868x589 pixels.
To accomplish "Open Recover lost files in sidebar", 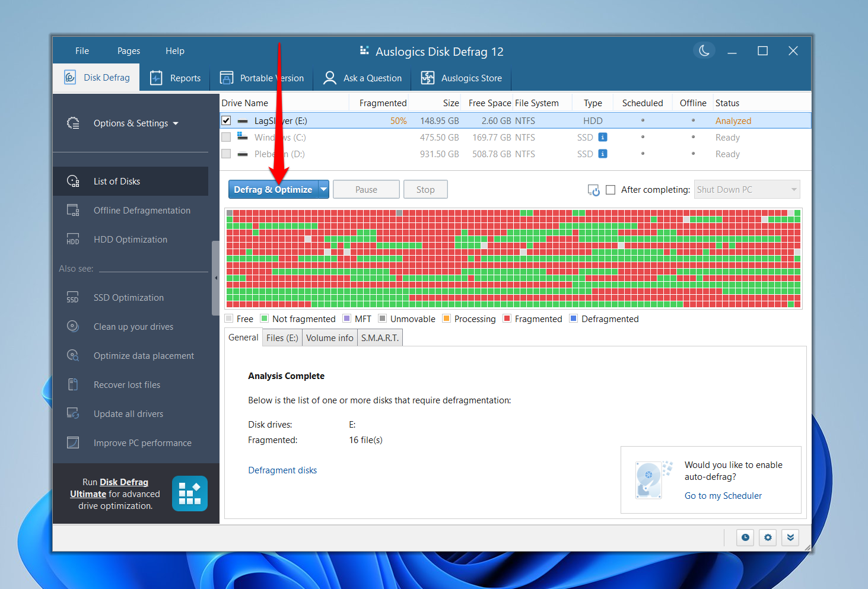I will (x=126, y=385).
